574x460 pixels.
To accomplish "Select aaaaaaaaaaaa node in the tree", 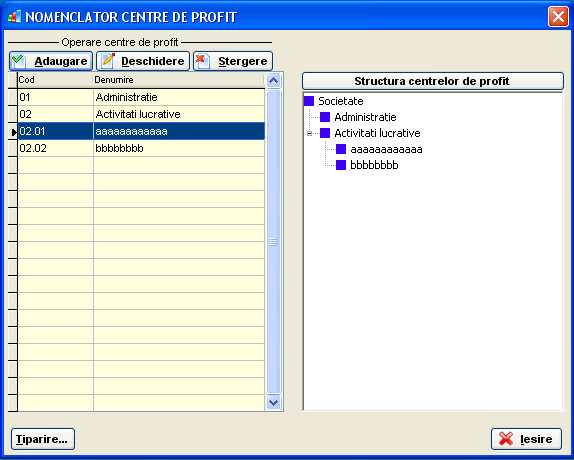I will [387, 149].
